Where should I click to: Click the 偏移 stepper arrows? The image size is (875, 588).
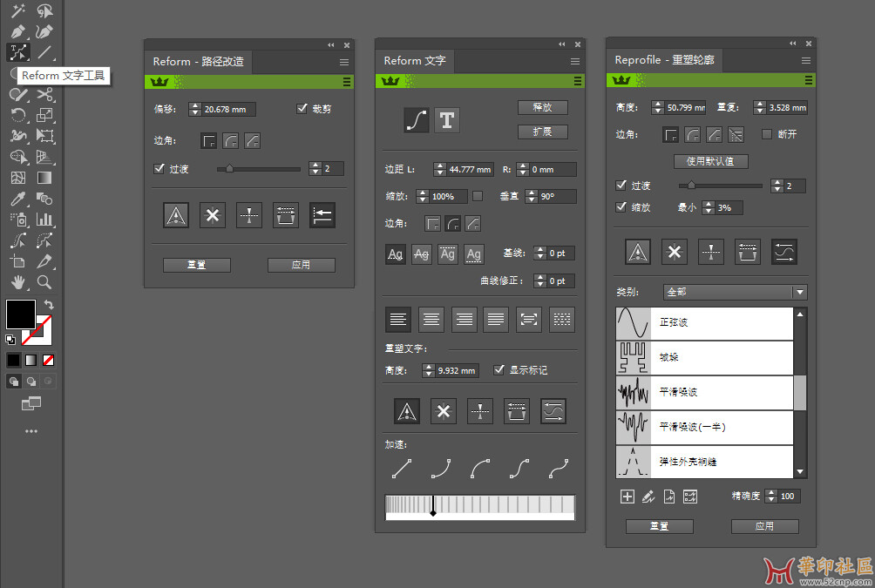(194, 109)
